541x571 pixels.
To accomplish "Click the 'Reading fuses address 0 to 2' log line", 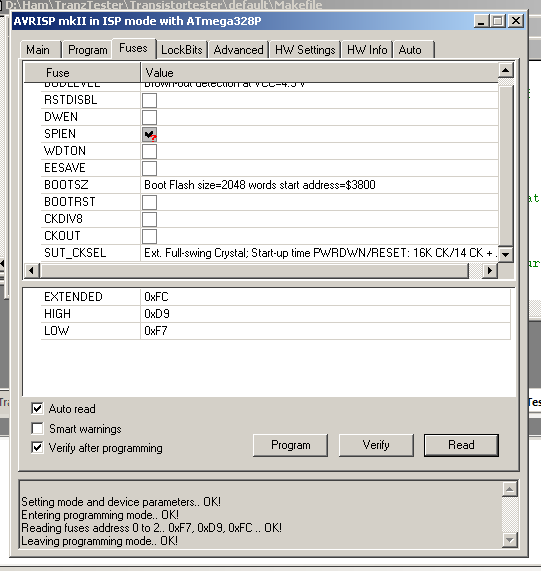I will [x=151, y=528].
